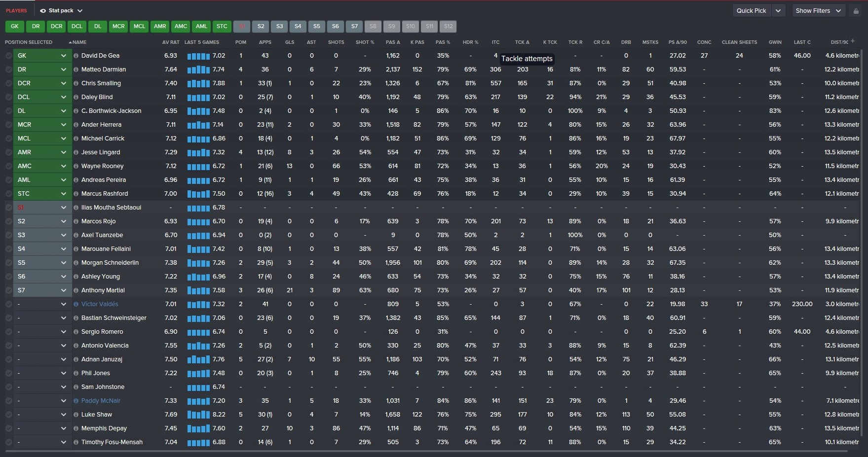Viewport: 868px width, 457px height.
Task: Open position dropdown for Adnan Januzaj
Action: coord(42,359)
